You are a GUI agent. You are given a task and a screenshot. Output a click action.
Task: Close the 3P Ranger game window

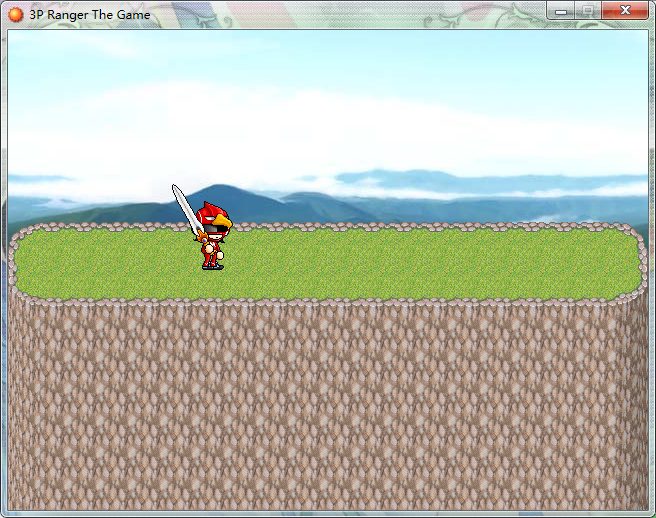(625, 10)
